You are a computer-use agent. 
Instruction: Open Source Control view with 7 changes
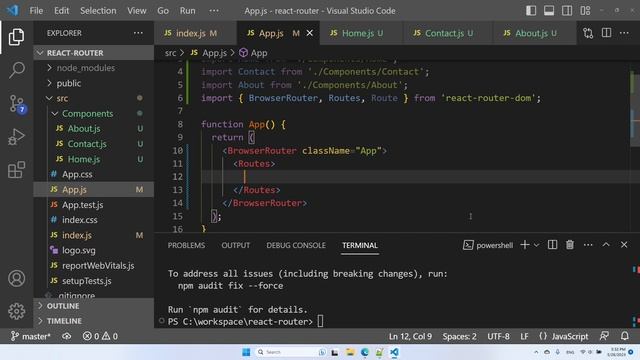pyautogui.click(x=17, y=104)
